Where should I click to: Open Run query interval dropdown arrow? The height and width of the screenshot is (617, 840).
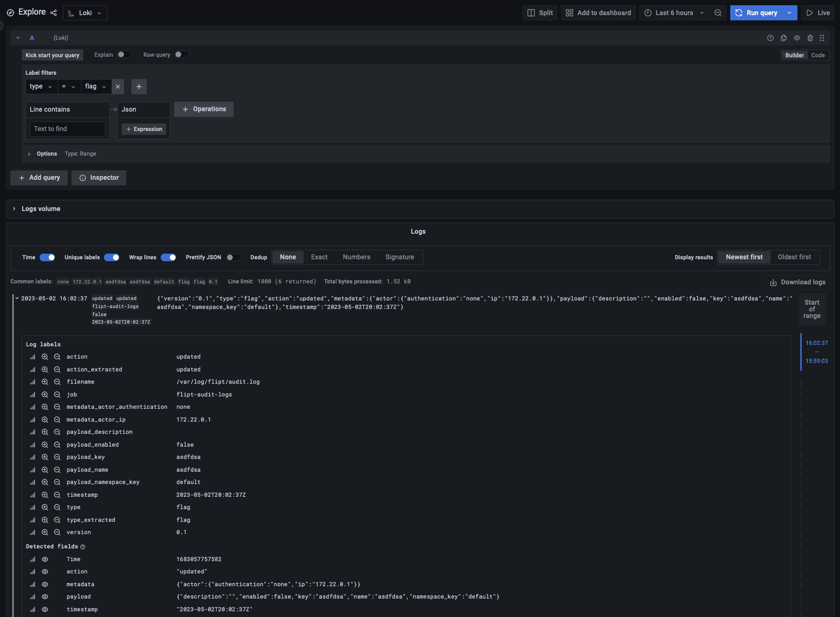[789, 13]
